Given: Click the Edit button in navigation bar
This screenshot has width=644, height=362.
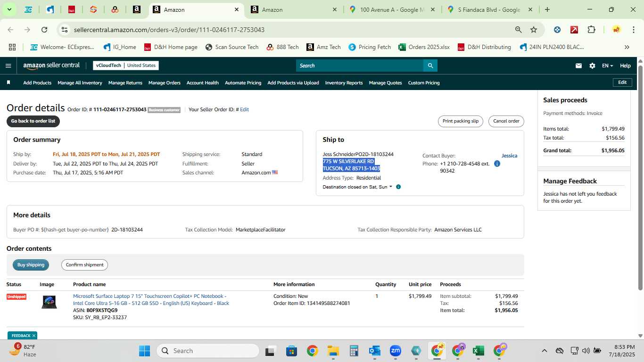Looking at the screenshot, I should (x=622, y=82).
